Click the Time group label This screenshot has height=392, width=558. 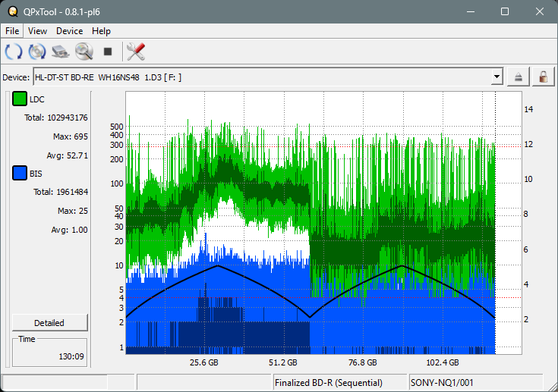pyautogui.click(x=27, y=339)
